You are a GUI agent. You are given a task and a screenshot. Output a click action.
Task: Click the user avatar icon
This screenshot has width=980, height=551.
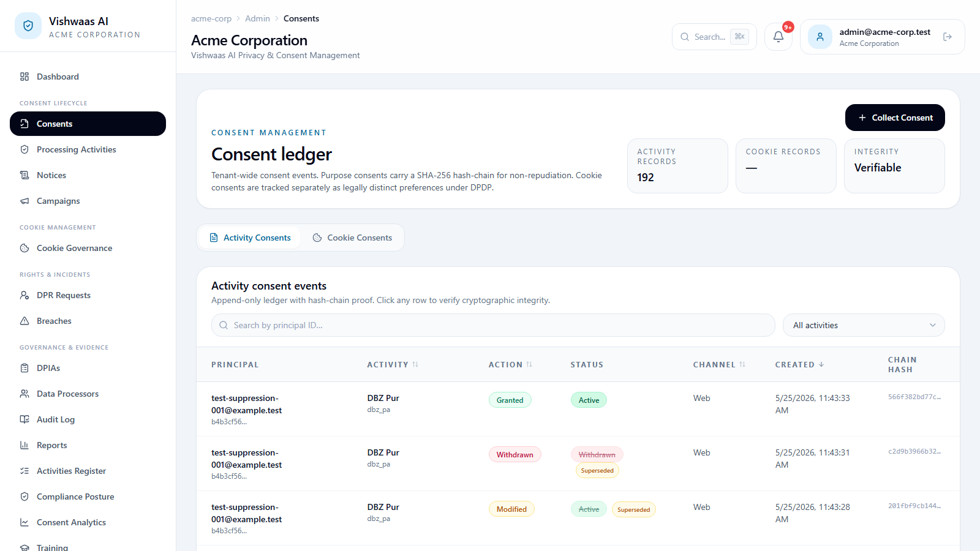[x=820, y=37]
